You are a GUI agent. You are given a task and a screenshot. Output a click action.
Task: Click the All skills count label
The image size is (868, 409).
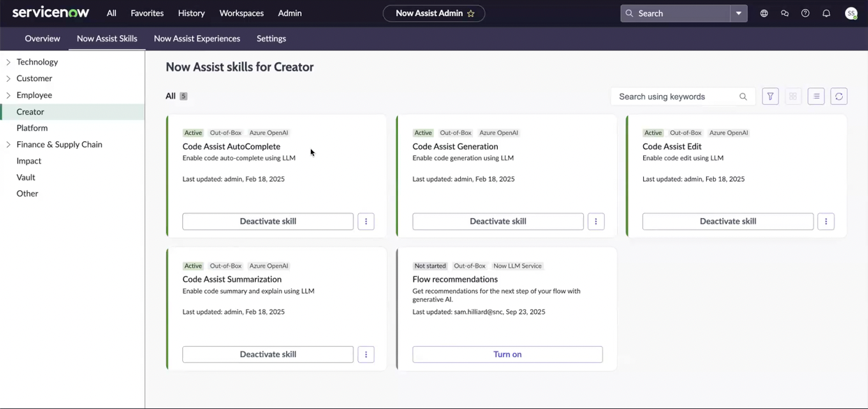[177, 96]
